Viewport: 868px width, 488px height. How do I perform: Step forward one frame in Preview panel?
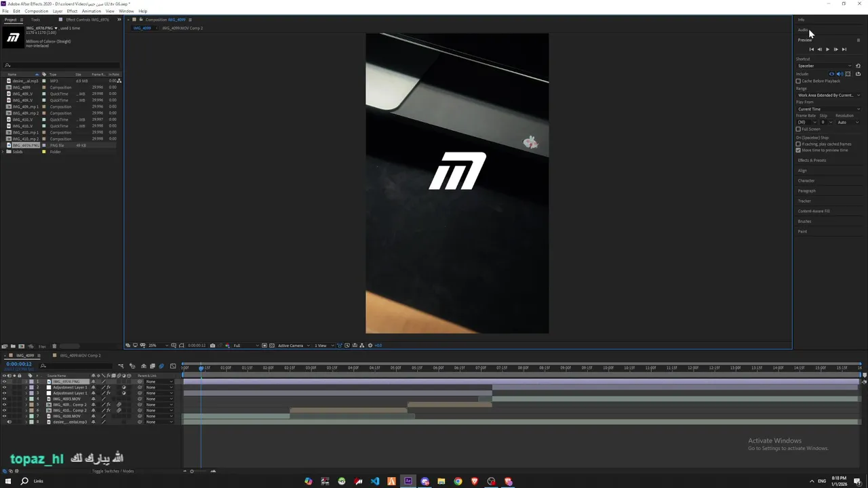point(835,49)
